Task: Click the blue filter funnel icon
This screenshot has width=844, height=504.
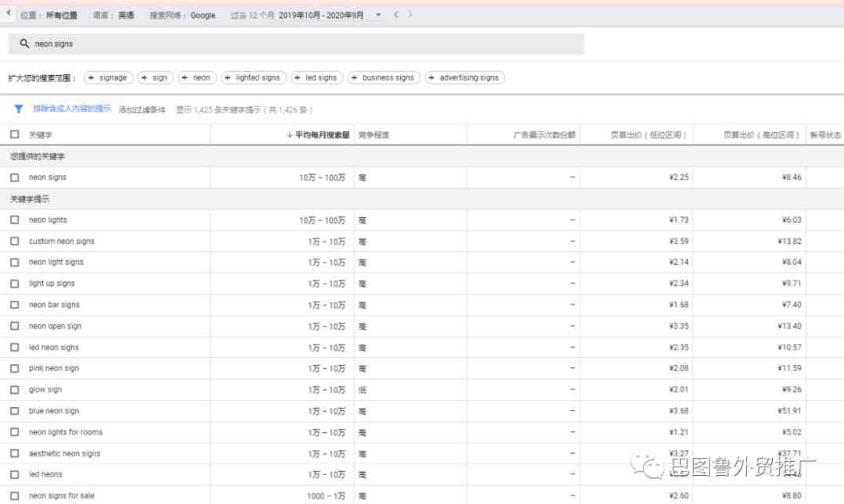Action: point(19,109)
